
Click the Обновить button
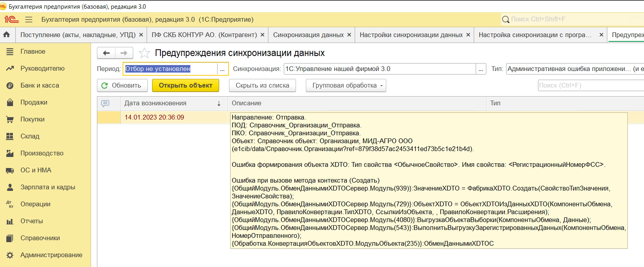(122, 85)
